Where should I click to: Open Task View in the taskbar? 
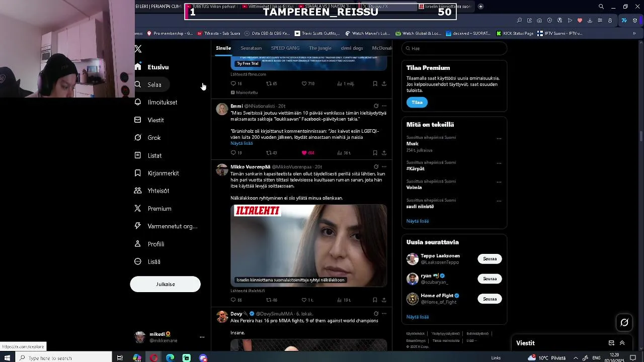point(120,358)
